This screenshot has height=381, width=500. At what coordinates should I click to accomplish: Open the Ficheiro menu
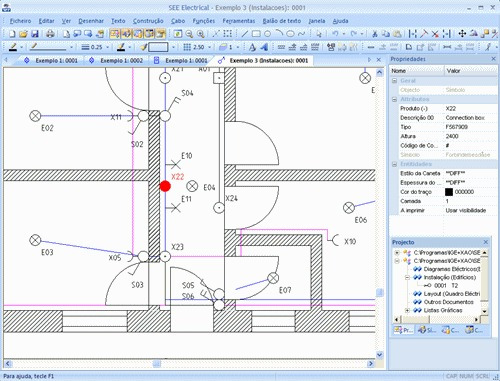point(20,21)
